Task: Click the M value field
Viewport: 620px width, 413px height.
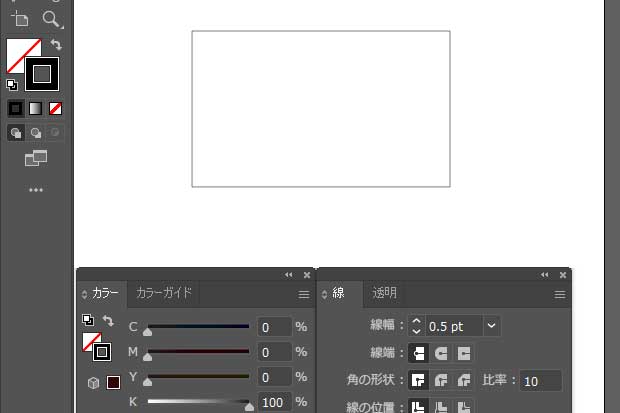Action: 274,352
